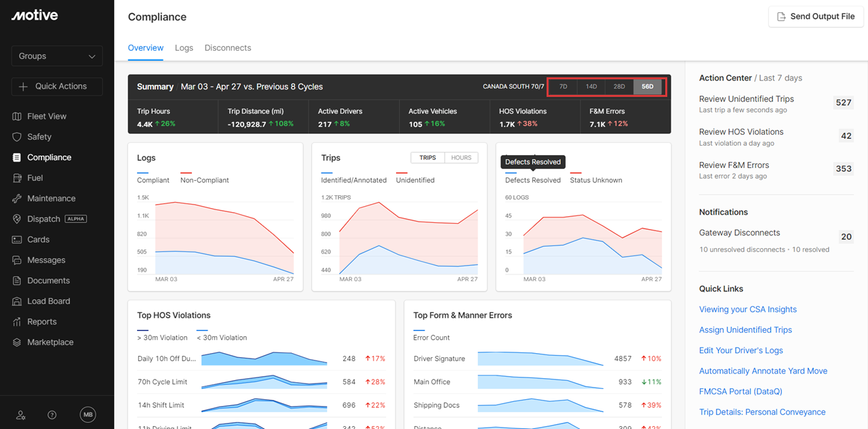Image resolution: width=868 pixels, height=429 pixels.
Task: Toggle Trips chart to HOURS
Action: (x=461, y=158)
